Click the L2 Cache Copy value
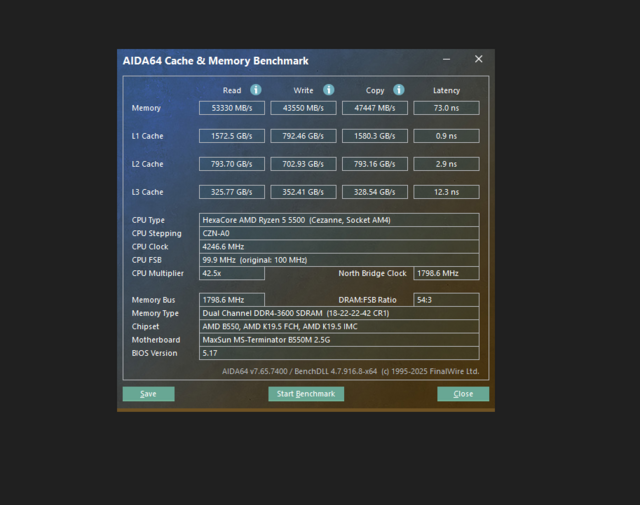This screenshot has height=505, width=640. 375,164
